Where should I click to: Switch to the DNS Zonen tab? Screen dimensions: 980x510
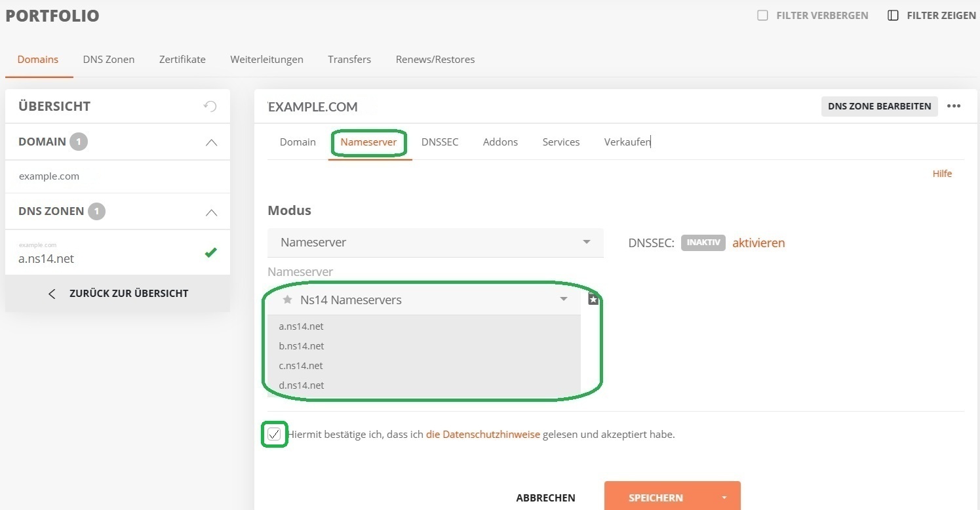pyautogui.click(x=109, y=59)
